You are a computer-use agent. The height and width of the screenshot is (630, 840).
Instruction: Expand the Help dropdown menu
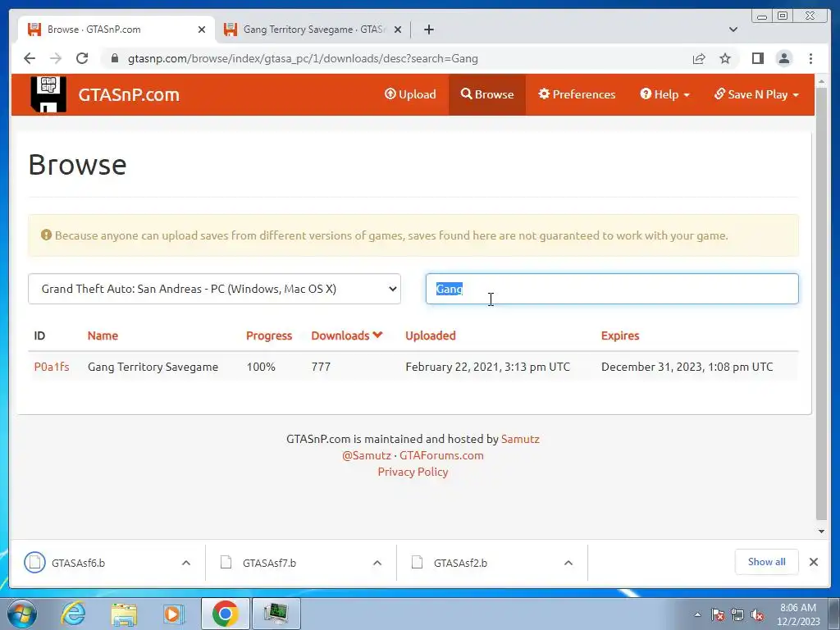[664, 94]
